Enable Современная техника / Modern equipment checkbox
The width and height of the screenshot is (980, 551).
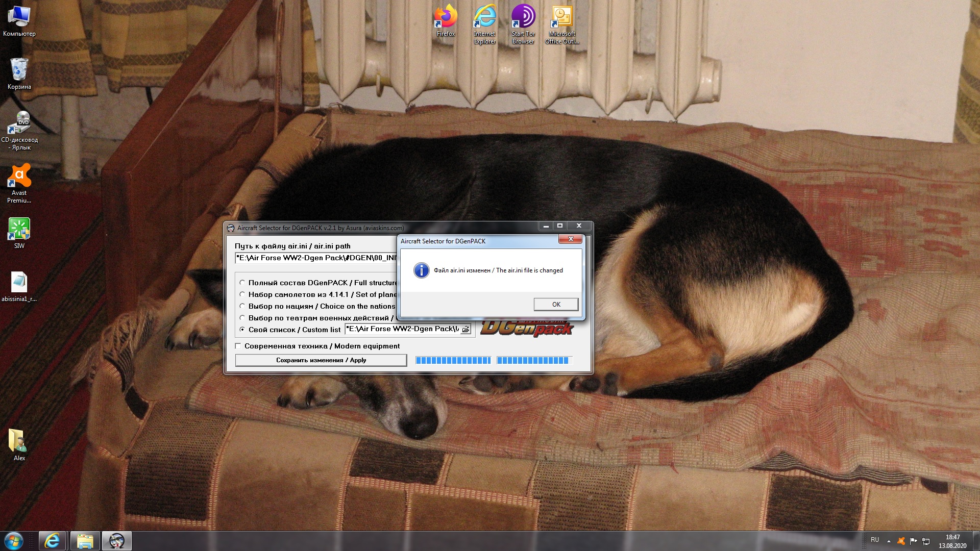[238, 346]
